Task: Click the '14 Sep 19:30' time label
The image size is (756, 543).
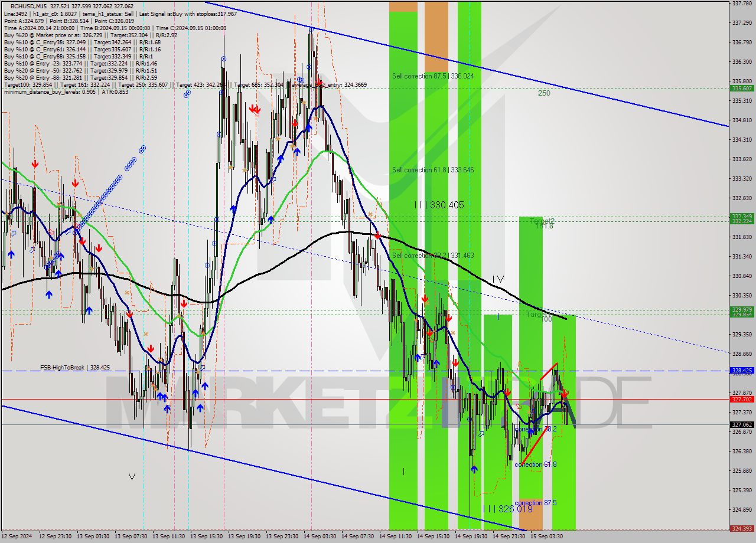Action: [x=471, y=537]
